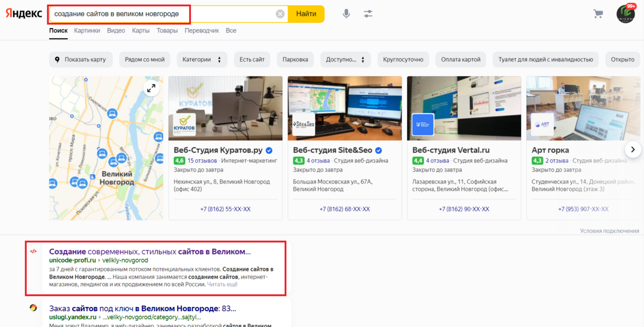Click Показать карту button
The image size is (644, 327).
81,60
